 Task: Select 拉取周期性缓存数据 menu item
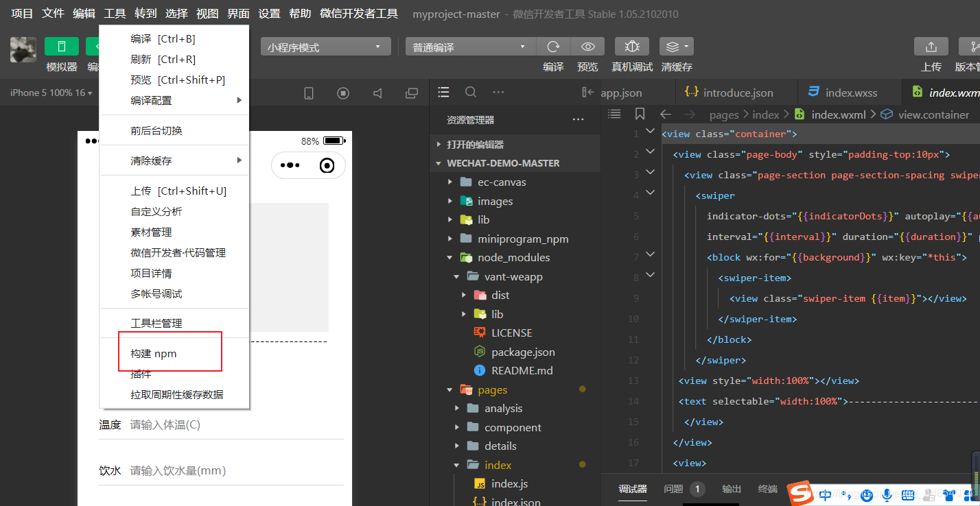coord(174,395)
